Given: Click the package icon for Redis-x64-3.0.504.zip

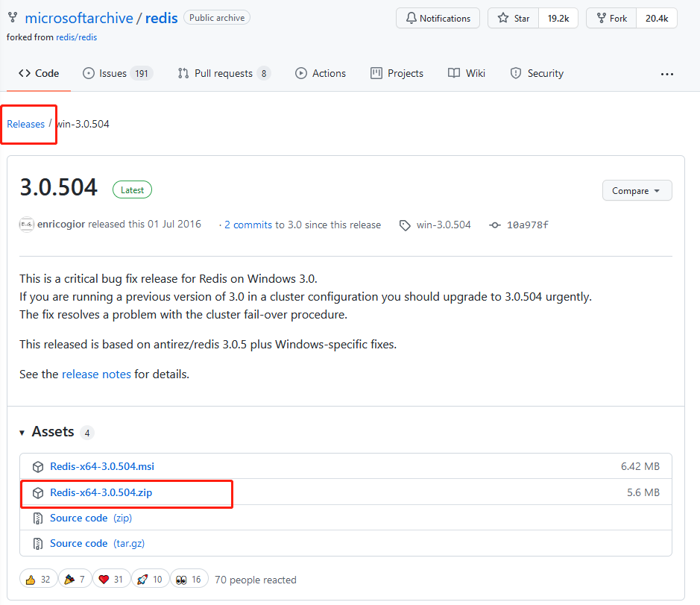Looking at the screenshot, I should pos(38,493).
